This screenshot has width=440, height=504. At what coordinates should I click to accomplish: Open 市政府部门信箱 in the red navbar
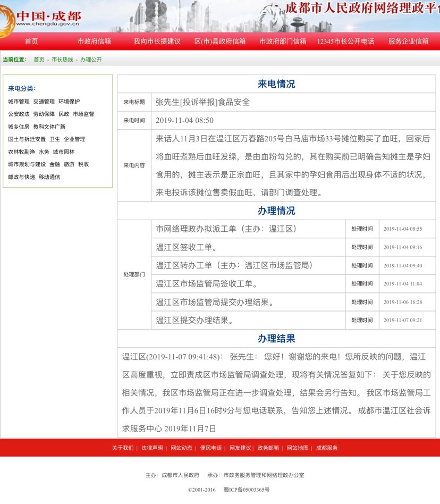pos(283,41)
